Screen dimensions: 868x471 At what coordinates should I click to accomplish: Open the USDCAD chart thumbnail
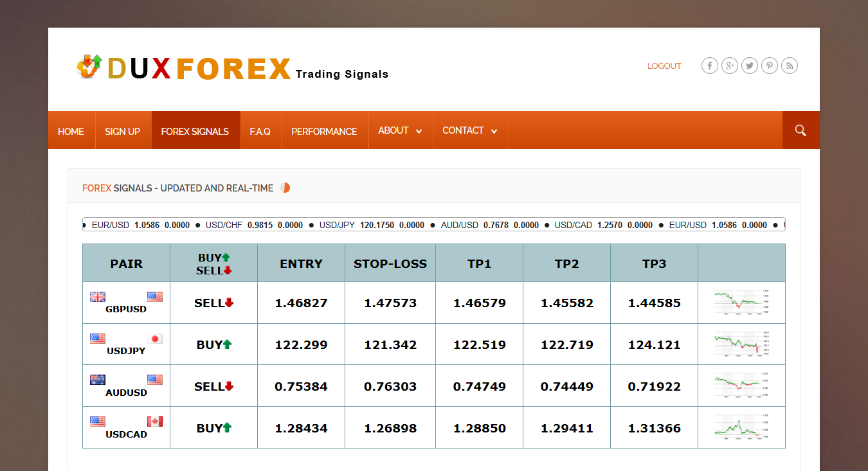coord(741,428)
